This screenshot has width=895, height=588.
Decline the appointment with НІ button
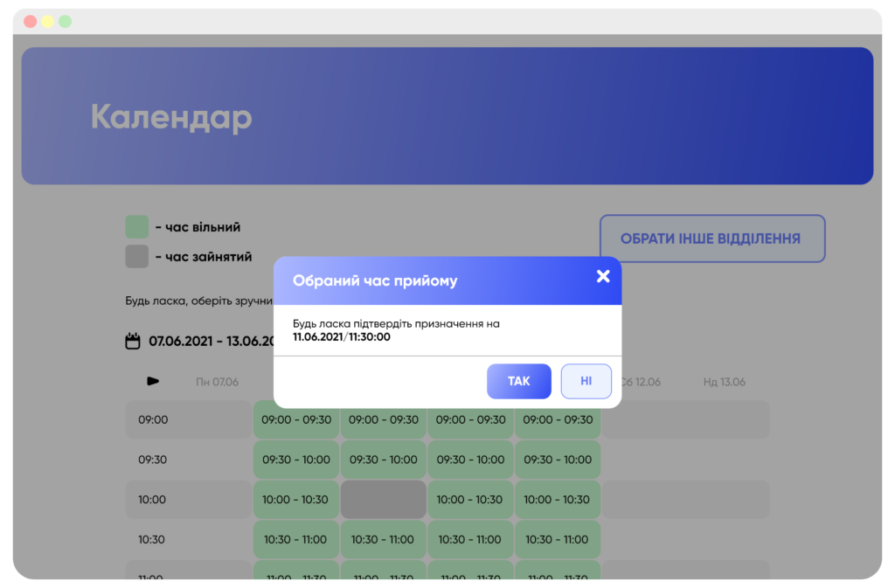click(x=586, y=382)
